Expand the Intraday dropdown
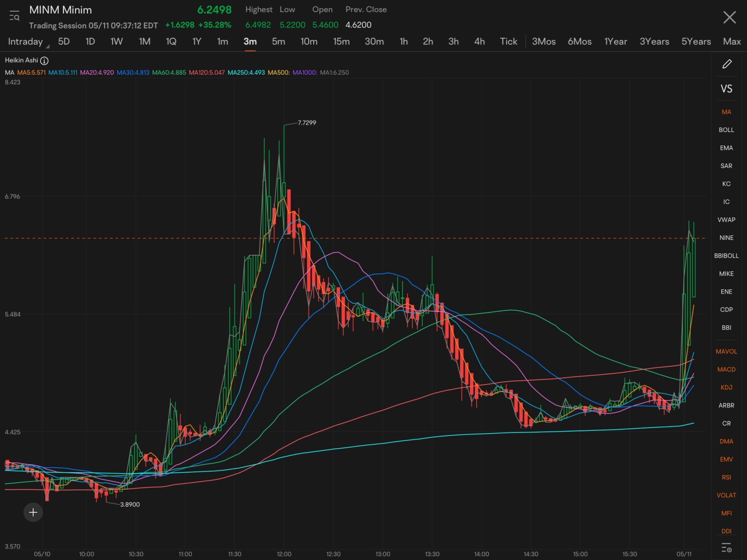 28,42
